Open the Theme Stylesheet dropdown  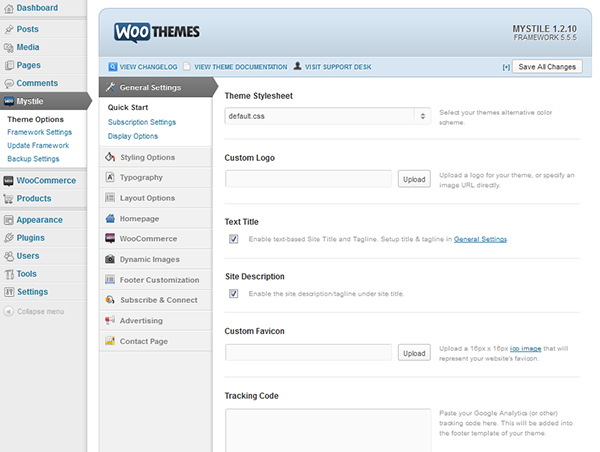coord(327,116)
